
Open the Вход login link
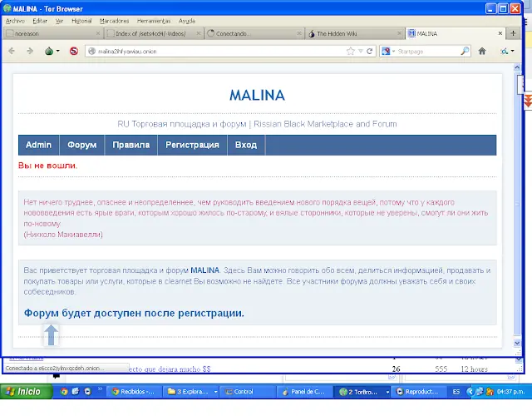[246, 145]
